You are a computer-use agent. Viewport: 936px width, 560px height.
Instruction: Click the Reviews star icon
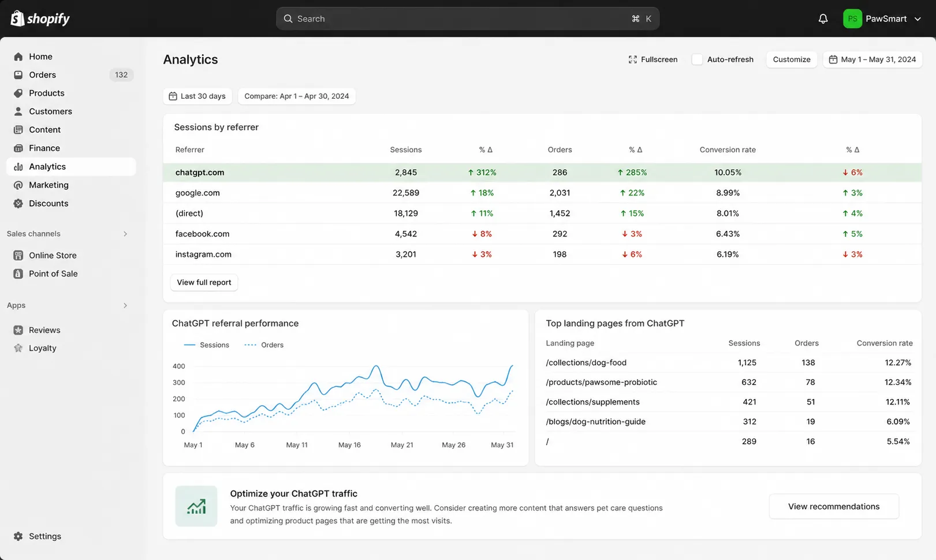(x=18, y=330)
